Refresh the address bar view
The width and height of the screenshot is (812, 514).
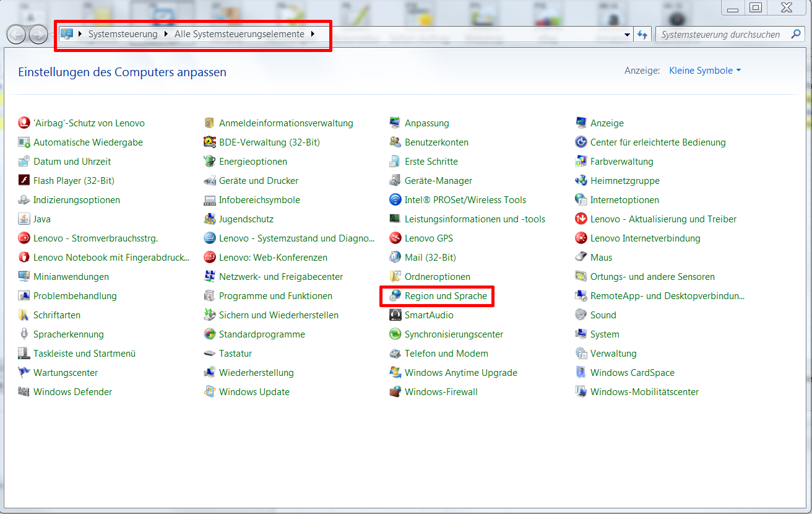[x=642, y=35]
